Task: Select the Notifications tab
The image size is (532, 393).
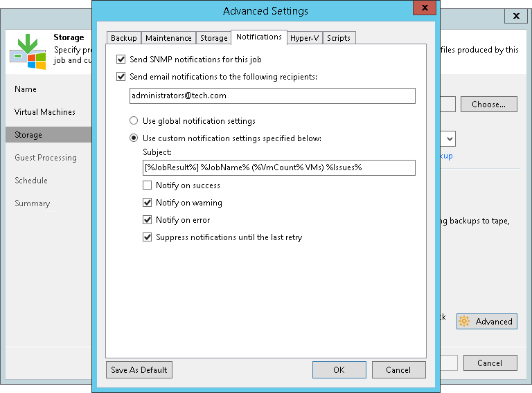Action: (x=259, y=37)
